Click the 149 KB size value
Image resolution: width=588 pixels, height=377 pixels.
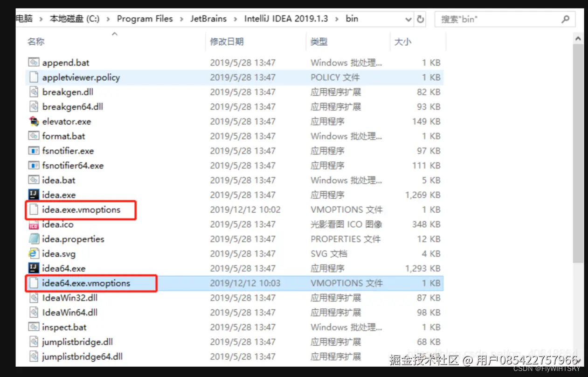pos(427,121)
